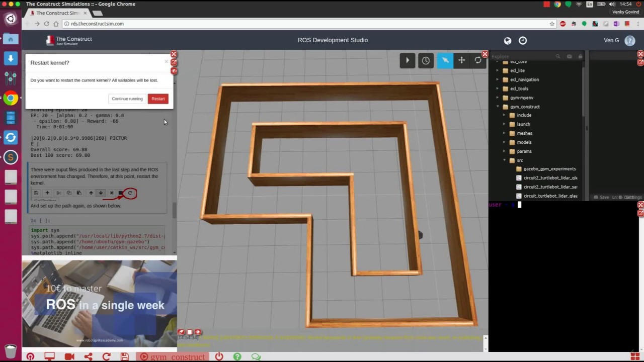Screen dimensions: 644x362
Task: Maximize the Gazebo simulation panel
Action: point(485,54)
